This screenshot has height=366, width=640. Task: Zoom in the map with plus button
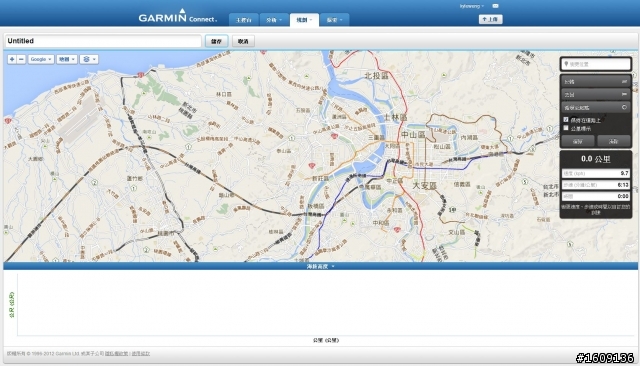tap(12, 59)
